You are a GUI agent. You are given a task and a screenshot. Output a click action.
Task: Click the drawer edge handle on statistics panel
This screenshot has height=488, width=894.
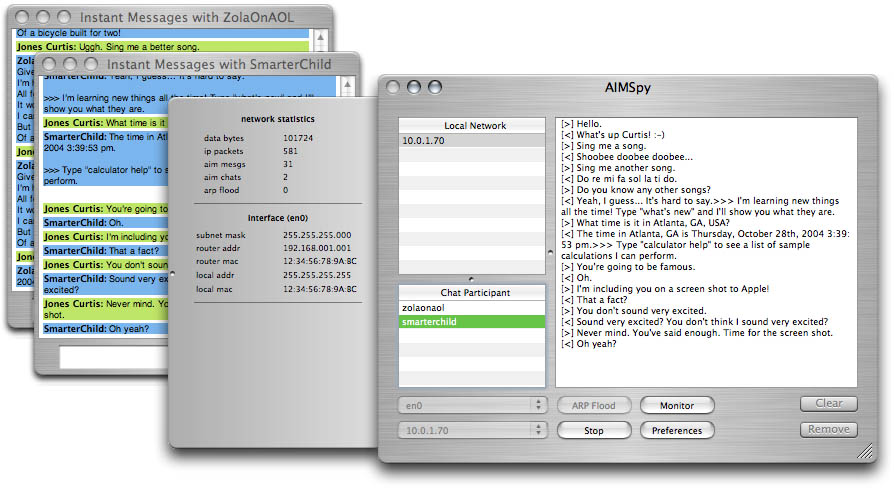point(172,274)
